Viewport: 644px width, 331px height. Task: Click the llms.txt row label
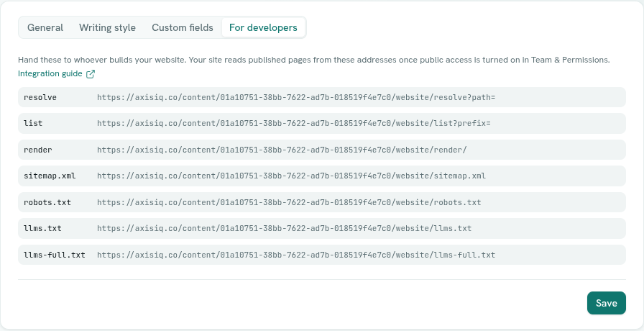pos(42,228)
